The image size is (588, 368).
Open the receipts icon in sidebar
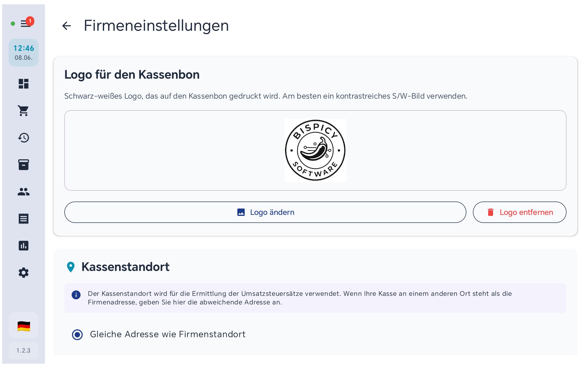[x=24, y=219]
